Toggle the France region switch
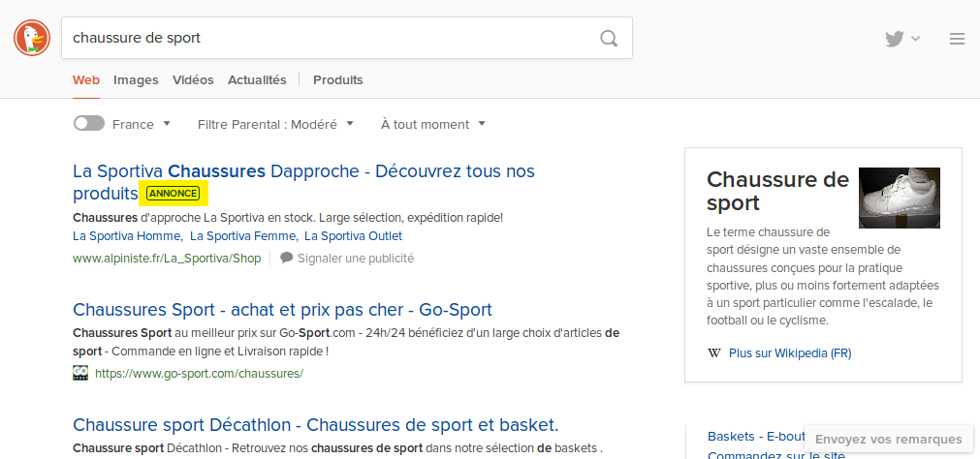The height and width of the screenshot is (459, 980). tap(89, 124)
